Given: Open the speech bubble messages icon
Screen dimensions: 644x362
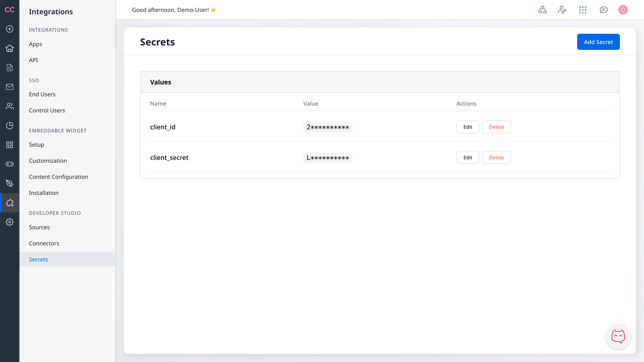Looking at the screenshot, I should pyautogui.click(x=604, y=10).
